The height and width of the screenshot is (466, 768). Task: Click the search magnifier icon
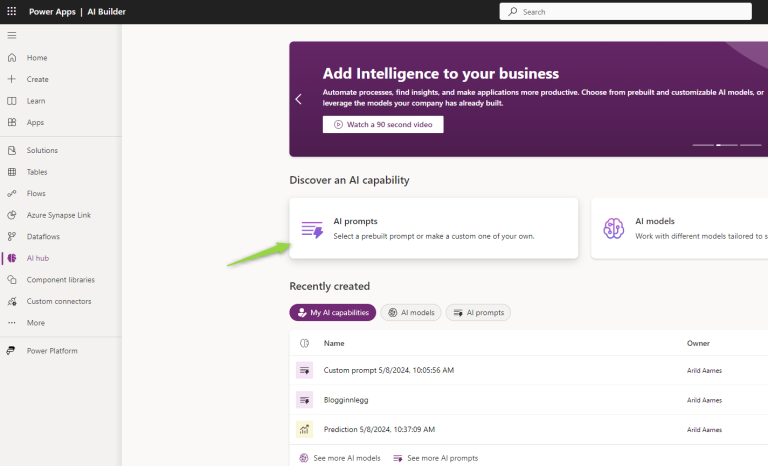tap(512, 11)
